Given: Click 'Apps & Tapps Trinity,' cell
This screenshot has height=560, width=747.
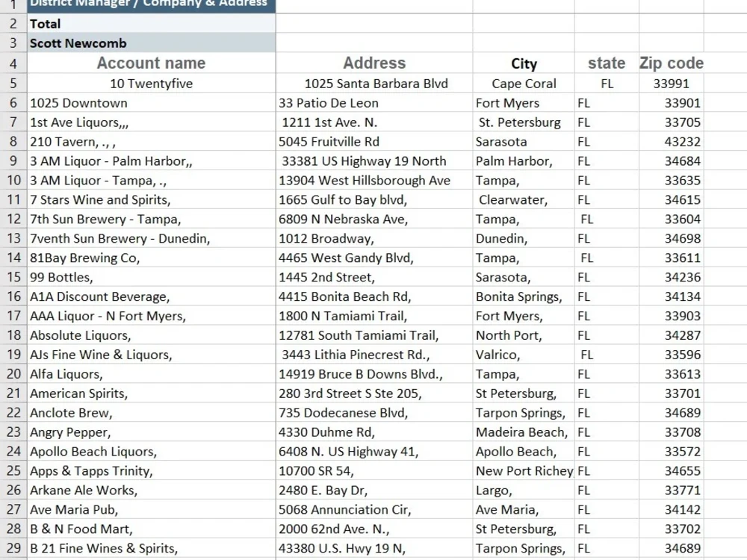Looking at the screenshot, I should tap(151, 470).
